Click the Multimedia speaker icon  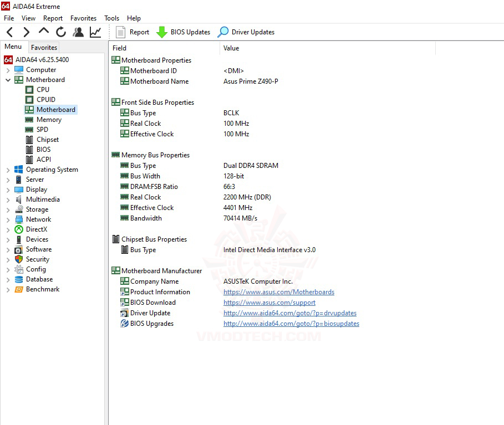(19, 199)
